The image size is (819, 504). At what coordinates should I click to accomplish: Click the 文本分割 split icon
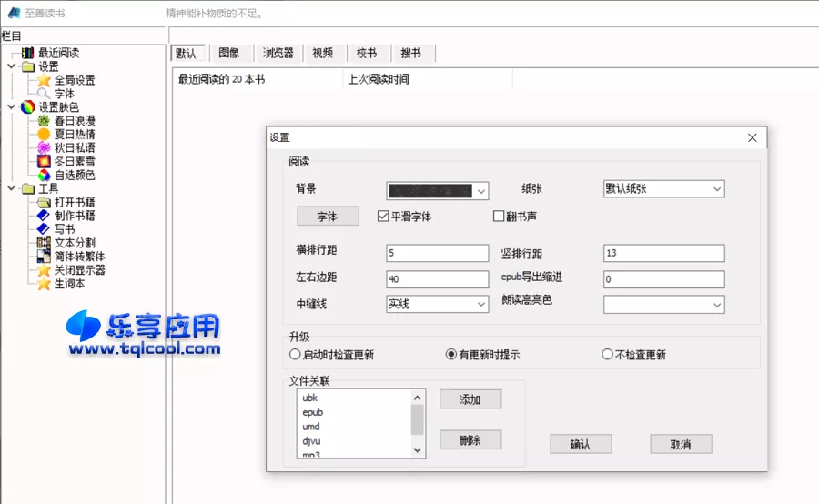coord(44,243)
